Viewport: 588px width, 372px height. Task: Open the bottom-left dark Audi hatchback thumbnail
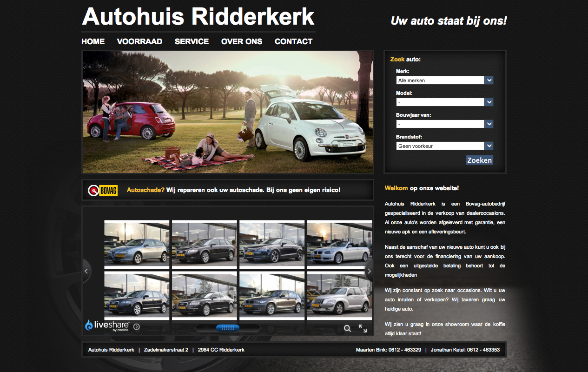click(137, 296)
